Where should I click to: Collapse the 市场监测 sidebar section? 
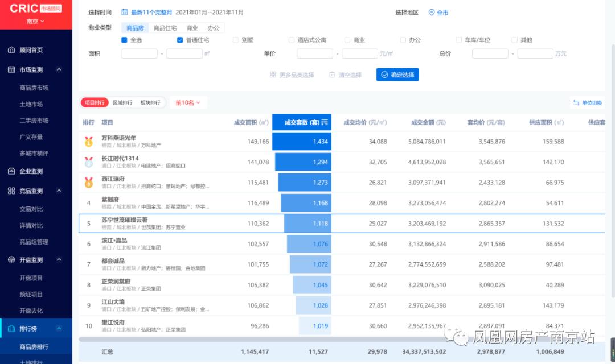(x=59, y=70)
